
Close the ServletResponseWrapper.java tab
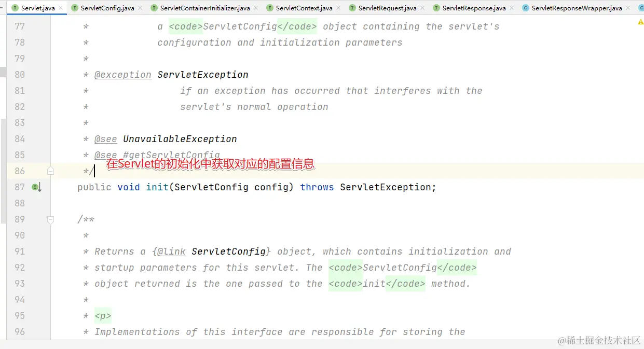coord(628,8)
